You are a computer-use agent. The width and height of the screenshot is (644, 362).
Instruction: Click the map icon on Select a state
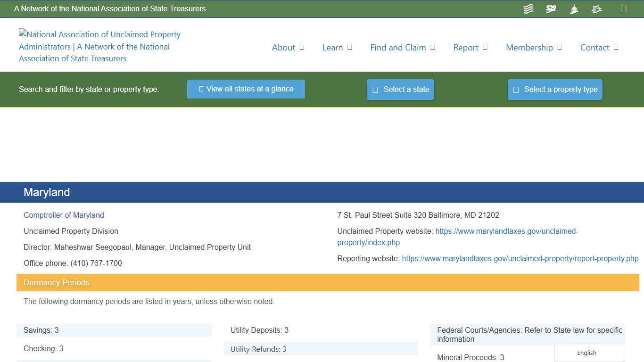[375, 89]
